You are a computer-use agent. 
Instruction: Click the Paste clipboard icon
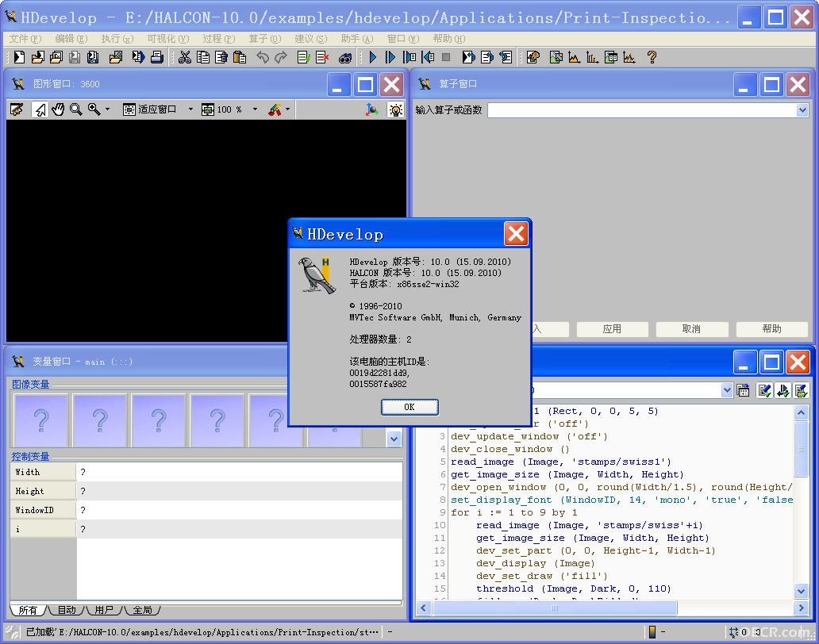tap(240, 57)
